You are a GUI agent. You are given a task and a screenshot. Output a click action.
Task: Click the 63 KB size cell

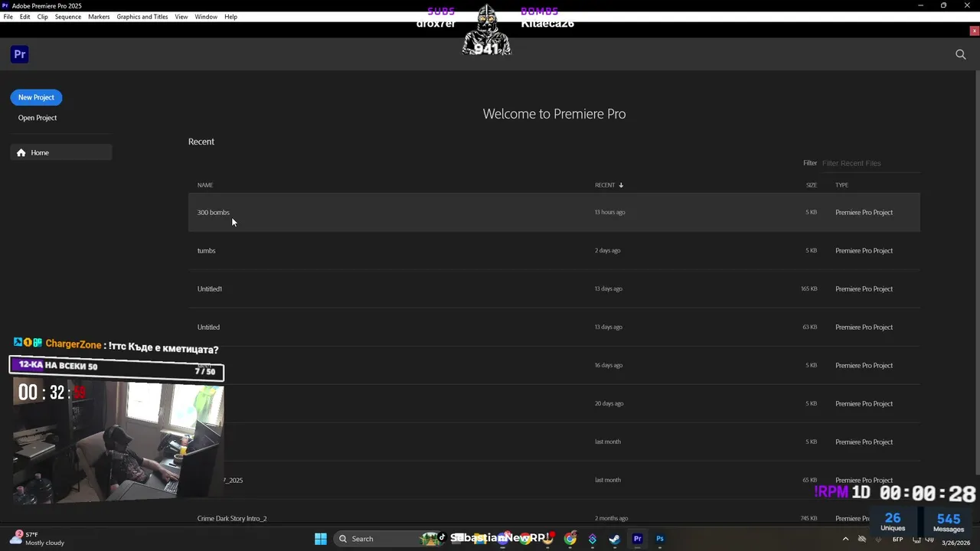tap(810, 327)
